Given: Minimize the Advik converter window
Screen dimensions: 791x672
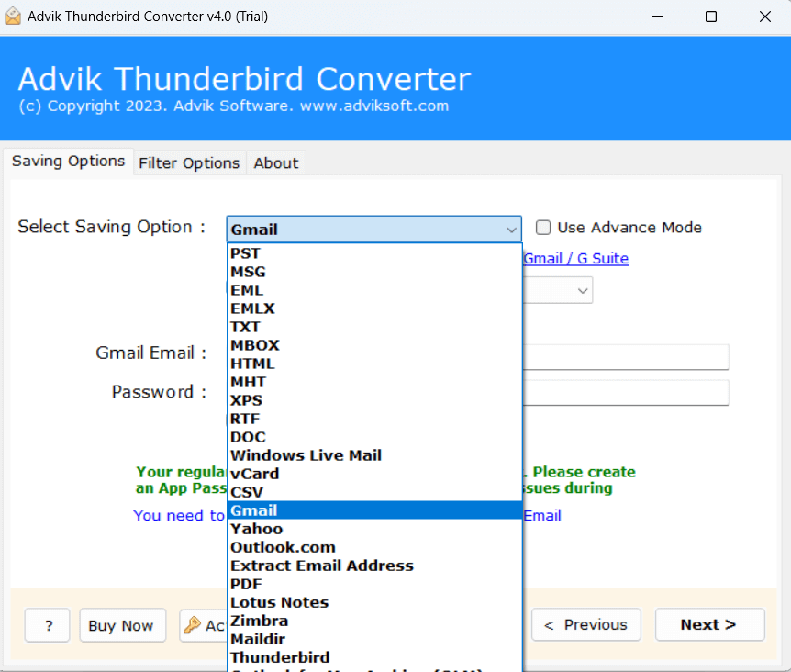Looking at the screenshot, I should tap(658, 17).
